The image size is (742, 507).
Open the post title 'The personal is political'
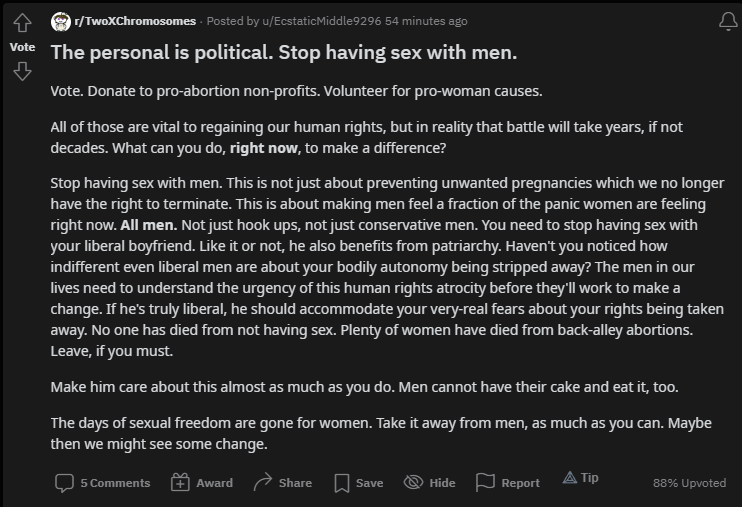284,53
